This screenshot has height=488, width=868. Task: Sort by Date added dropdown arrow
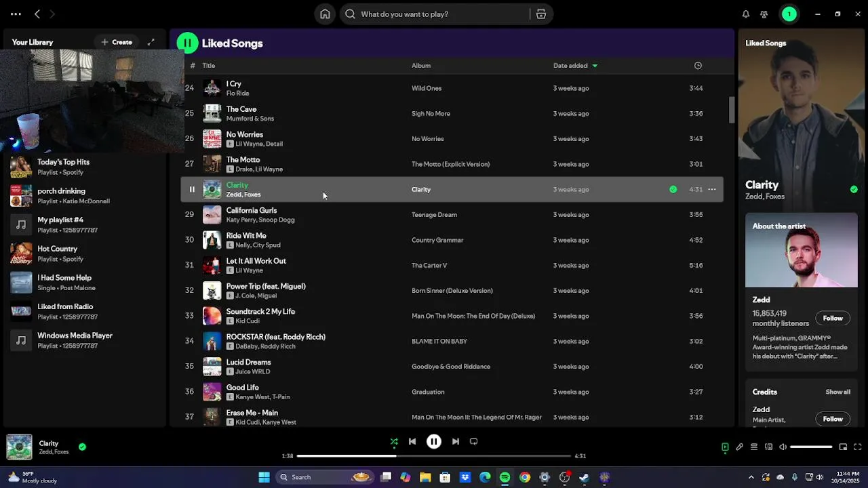(x=595, y=66)
